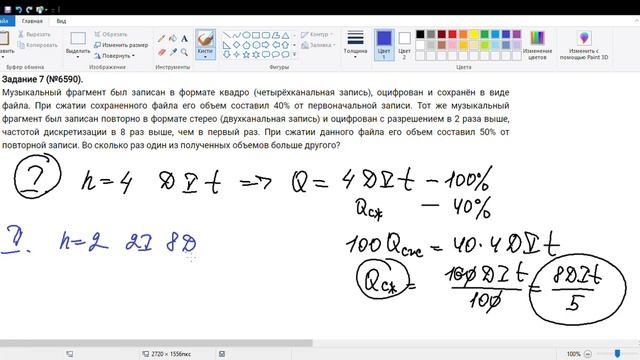Screen dimensions: 640x360
Task: Click the zoom slider handle
Action: (x=617, y=353)
